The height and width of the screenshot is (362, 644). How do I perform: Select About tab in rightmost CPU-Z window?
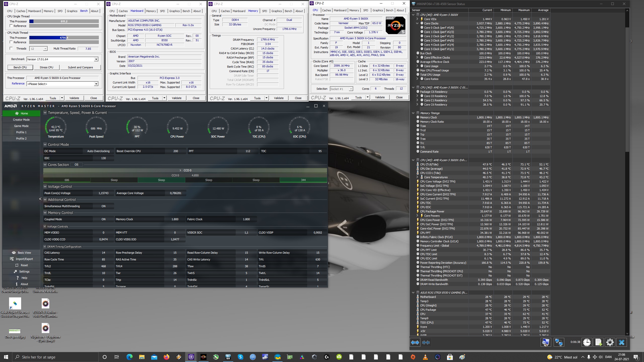tap(400, 10)
